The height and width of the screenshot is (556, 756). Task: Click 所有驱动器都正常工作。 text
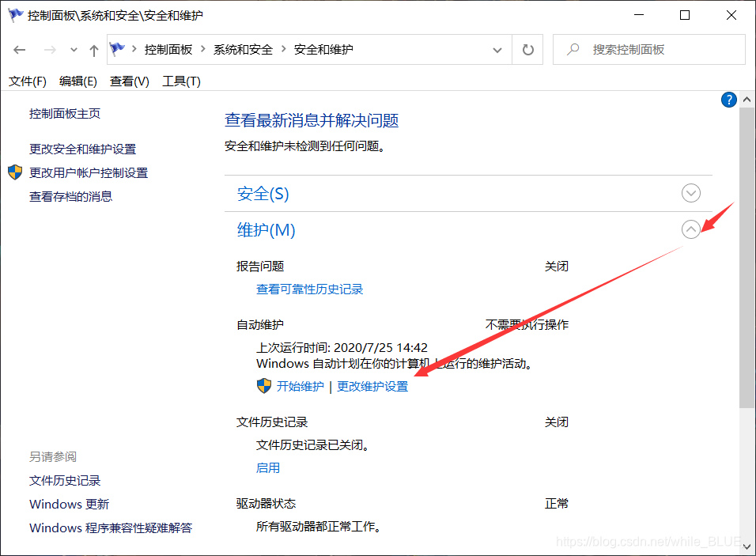point(319,527)
